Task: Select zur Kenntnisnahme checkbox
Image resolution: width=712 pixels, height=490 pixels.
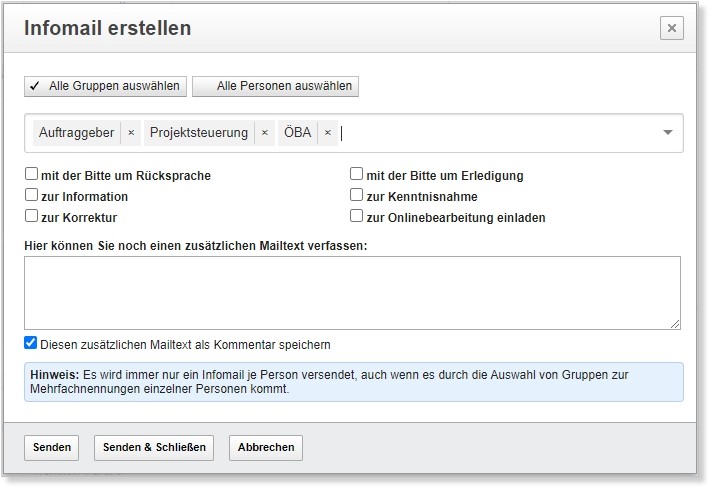Action: (x=357, y=196)
